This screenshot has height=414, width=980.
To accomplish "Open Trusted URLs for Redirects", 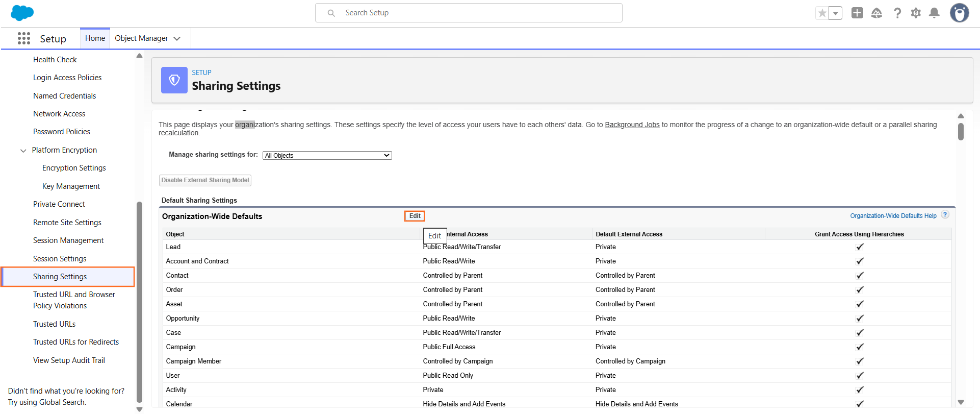I will point(76,342).
